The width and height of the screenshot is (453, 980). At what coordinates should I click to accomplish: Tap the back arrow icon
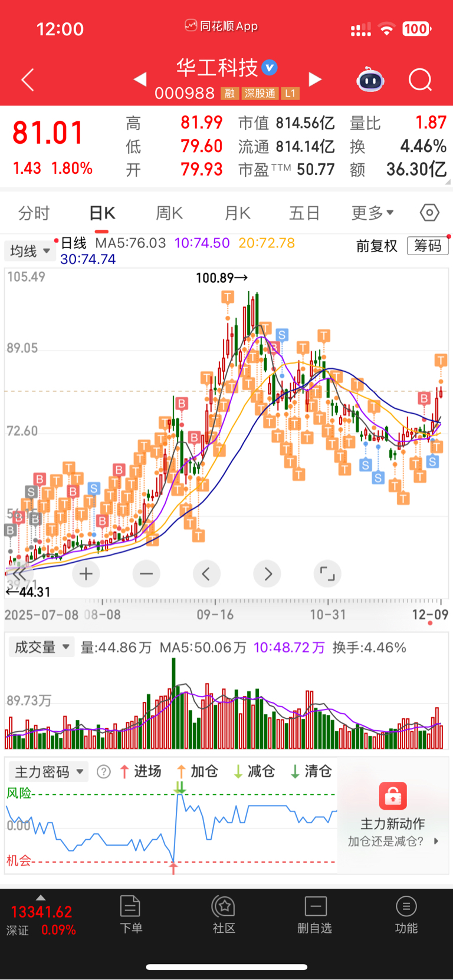click(x=28, y=80)
